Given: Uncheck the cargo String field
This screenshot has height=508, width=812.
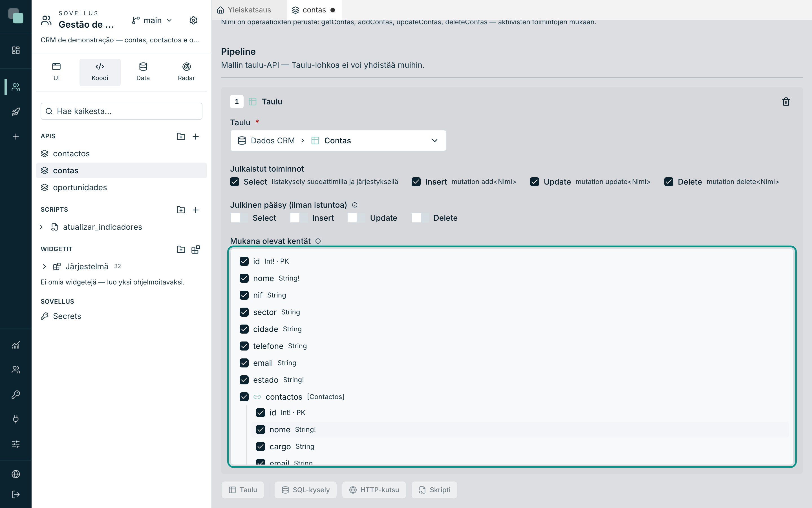Looking at the screenshot, I should [261, 446].
